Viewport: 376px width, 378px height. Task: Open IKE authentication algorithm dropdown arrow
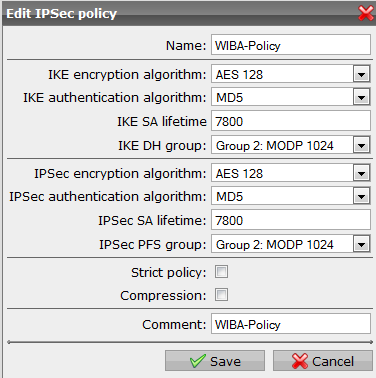(361, 97)
